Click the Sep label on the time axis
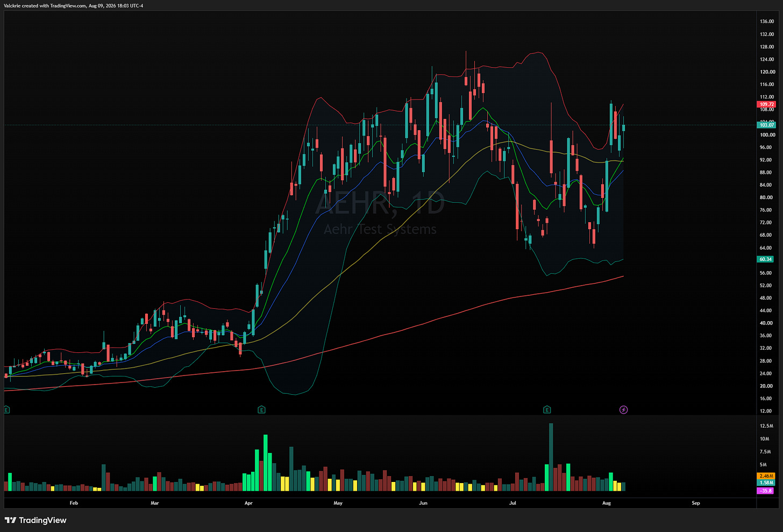The image size is (783, 532). [x=696, y=503]
